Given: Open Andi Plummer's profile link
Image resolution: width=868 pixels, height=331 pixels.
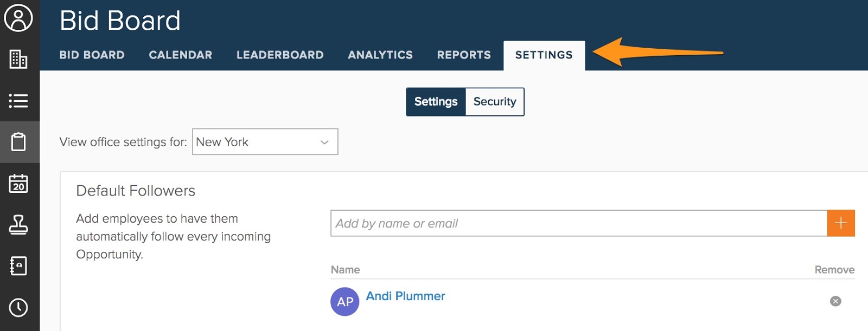Looking at the screenshot, I should coord(405,296).
